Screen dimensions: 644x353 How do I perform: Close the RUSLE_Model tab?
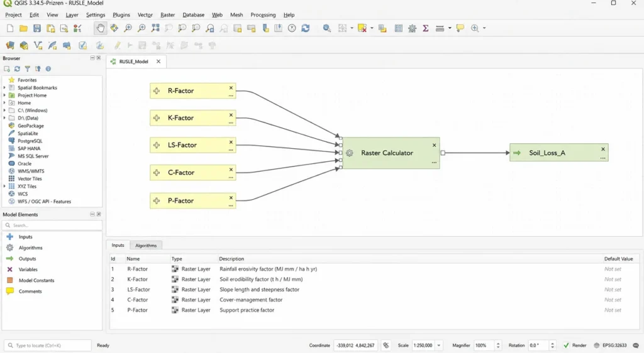[158, 62]
